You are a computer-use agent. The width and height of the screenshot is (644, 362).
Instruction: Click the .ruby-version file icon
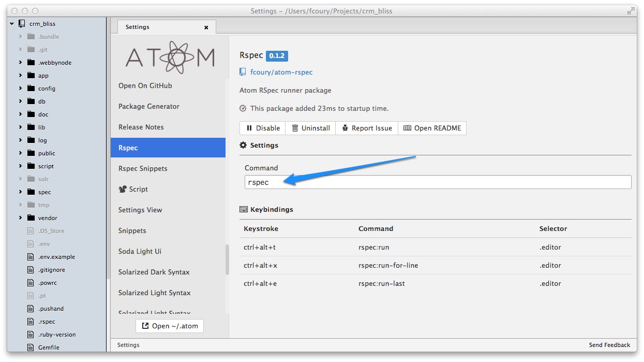(31, 334)
